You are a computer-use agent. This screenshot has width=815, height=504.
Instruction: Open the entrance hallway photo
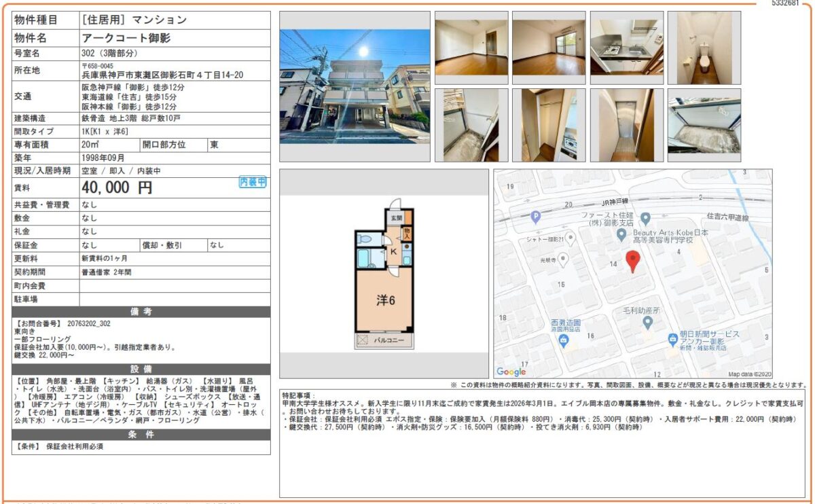pos(626,126)
